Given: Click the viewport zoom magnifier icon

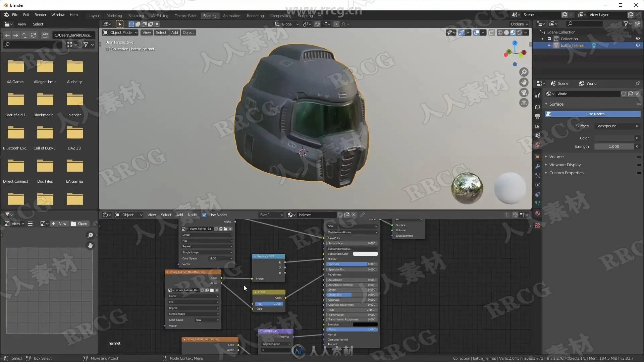Looking at the screenshot, I should pos(524,72).
